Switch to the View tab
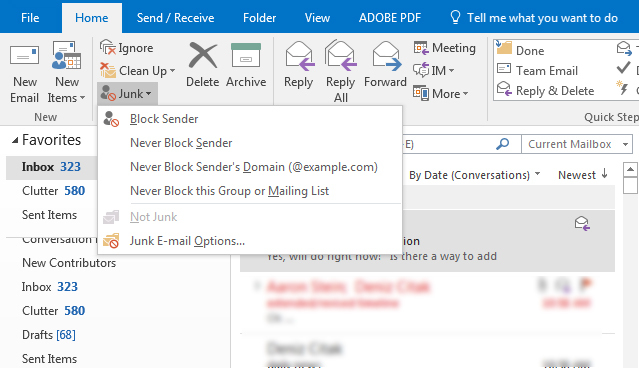Image resolution: width=639 pixels, height=368 pixels. (x=317, y=18)
